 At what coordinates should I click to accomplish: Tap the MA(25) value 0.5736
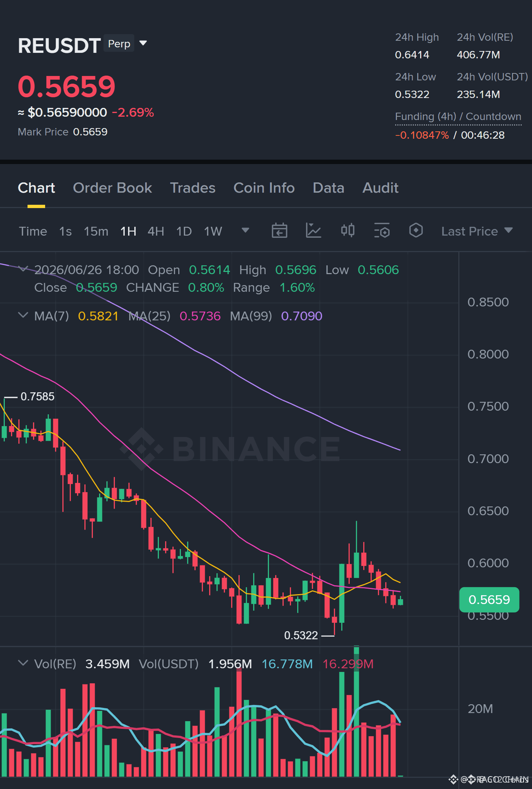(200, 316)
